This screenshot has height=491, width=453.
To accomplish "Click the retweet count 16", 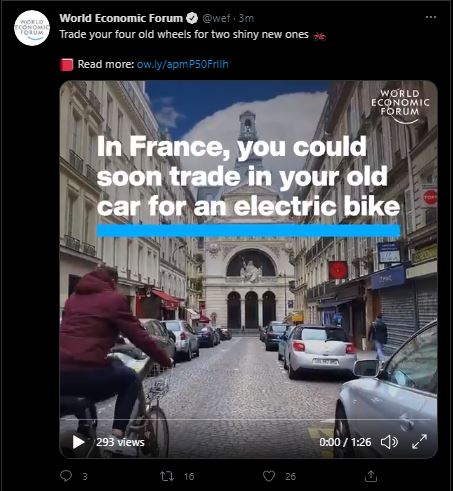I will (189, 476).
